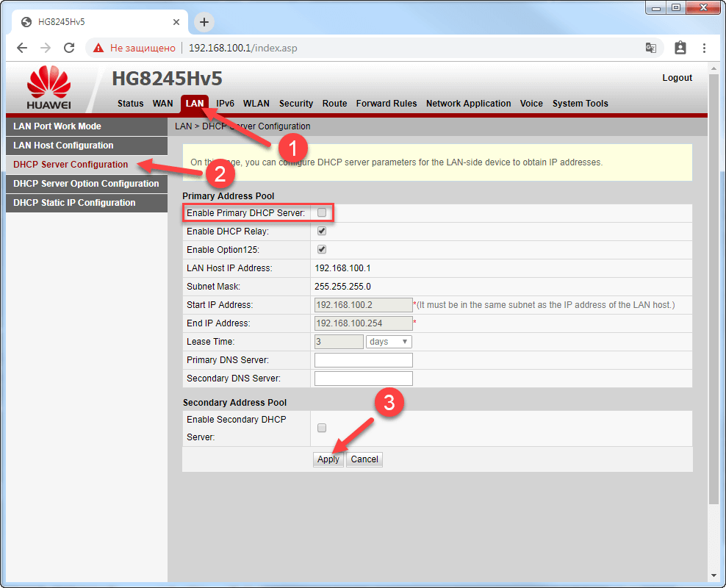Click the Apply button
The image size is (726, 588).
pyautogui.click(x=328, y=459)
